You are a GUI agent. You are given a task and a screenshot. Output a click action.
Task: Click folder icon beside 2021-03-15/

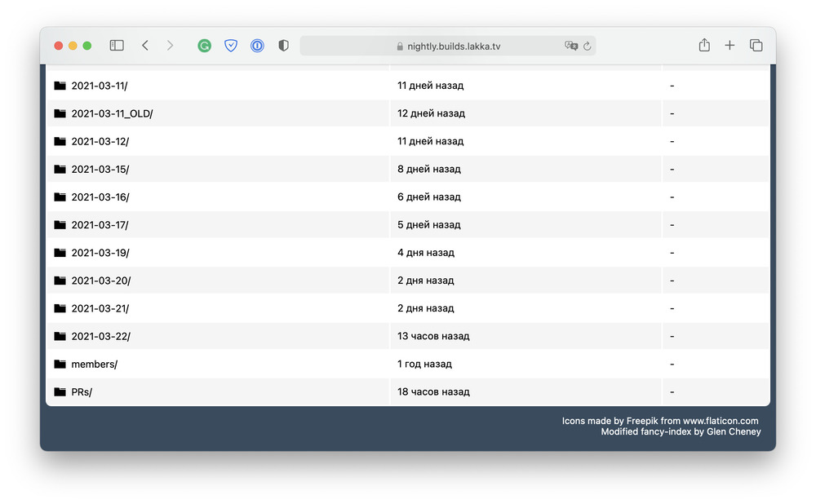tap(60, 169)
